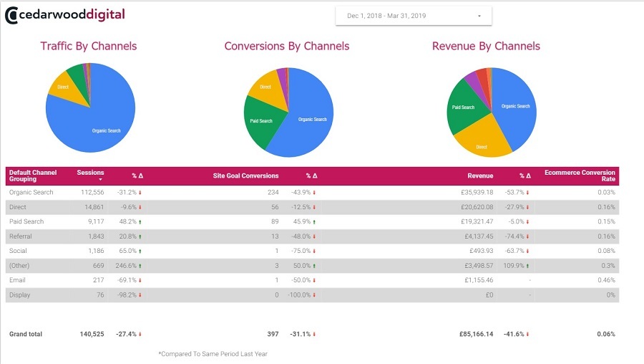Select the Organic Search table row
The width and height of the screenshot is (644, 364).
click(x=312, y=193)
